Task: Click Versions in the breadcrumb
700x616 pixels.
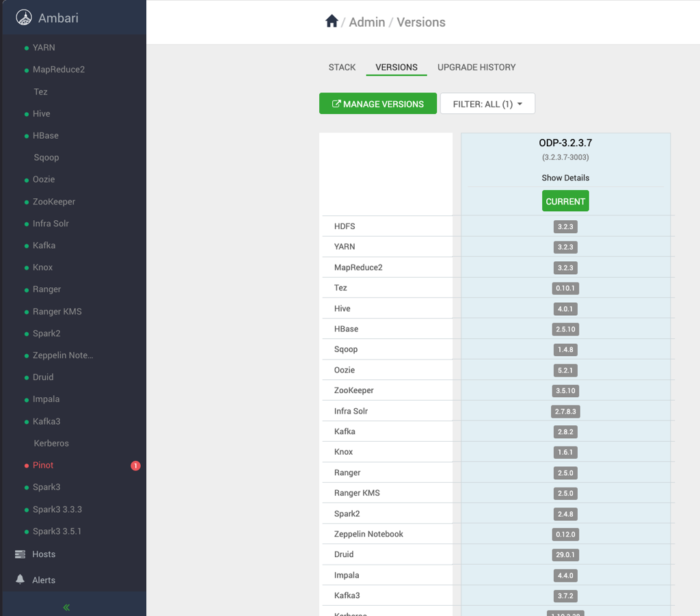Action: tap(421, 22)
